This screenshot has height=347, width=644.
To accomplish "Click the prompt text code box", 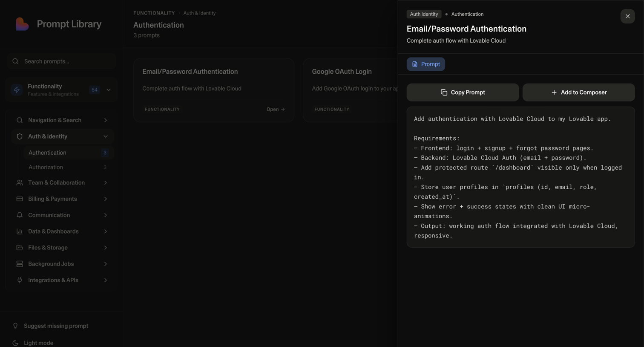I will 520,177.
